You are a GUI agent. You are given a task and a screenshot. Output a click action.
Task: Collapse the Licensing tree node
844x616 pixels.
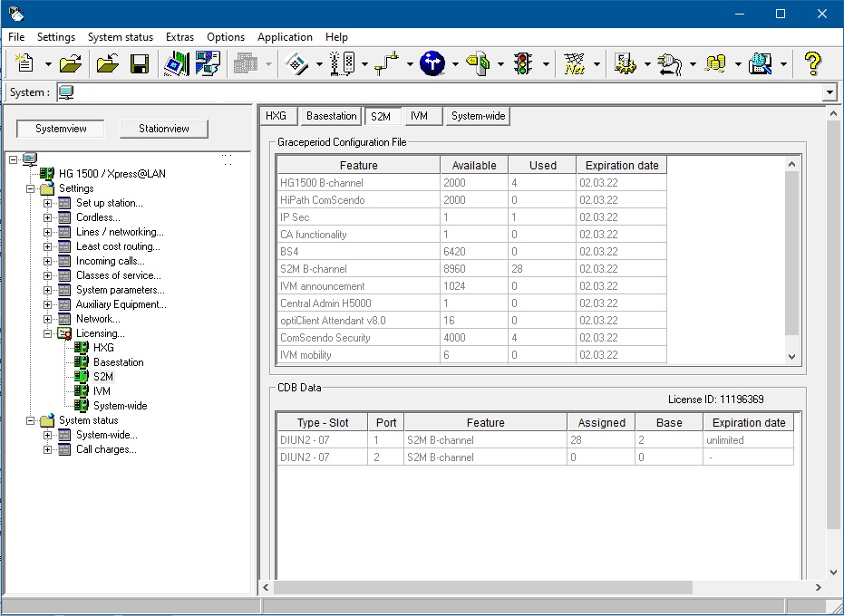tap(48, 333)
